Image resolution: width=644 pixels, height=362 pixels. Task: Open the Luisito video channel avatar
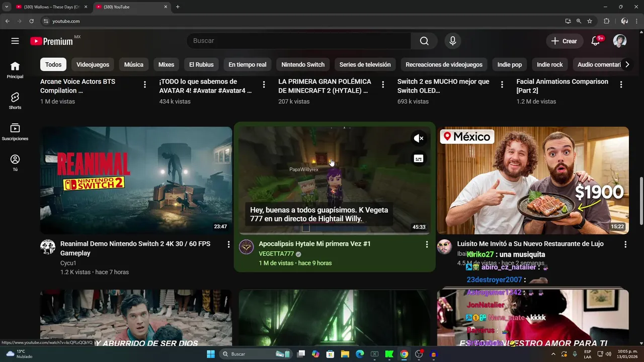click(x=444, y=247)
